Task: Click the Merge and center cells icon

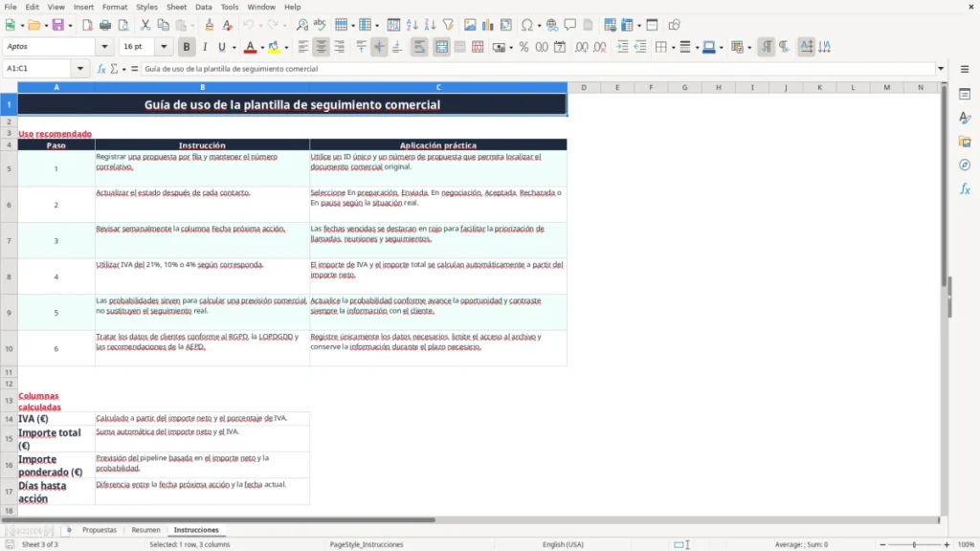Action: pyautogui.click(x=441, y=47)
